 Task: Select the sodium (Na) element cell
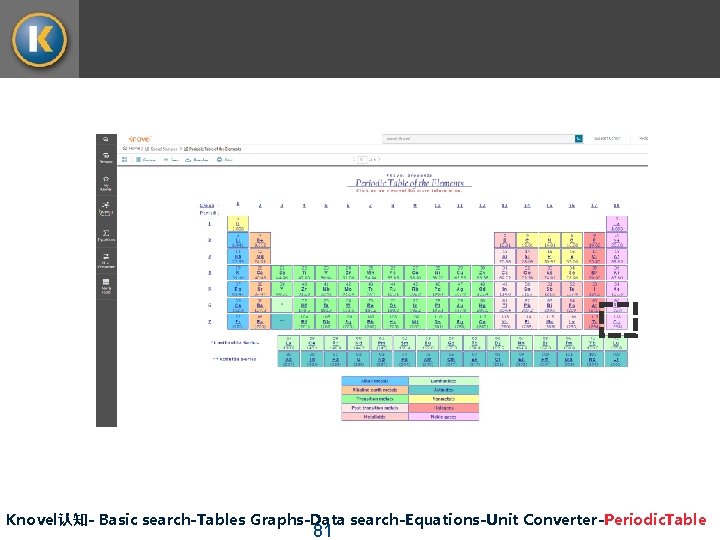238,256
